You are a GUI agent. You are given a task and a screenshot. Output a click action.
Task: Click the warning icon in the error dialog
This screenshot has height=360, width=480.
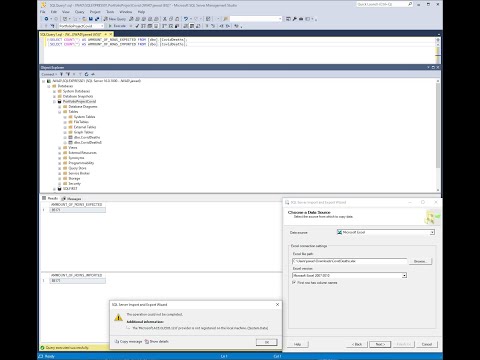click(118, 318)
